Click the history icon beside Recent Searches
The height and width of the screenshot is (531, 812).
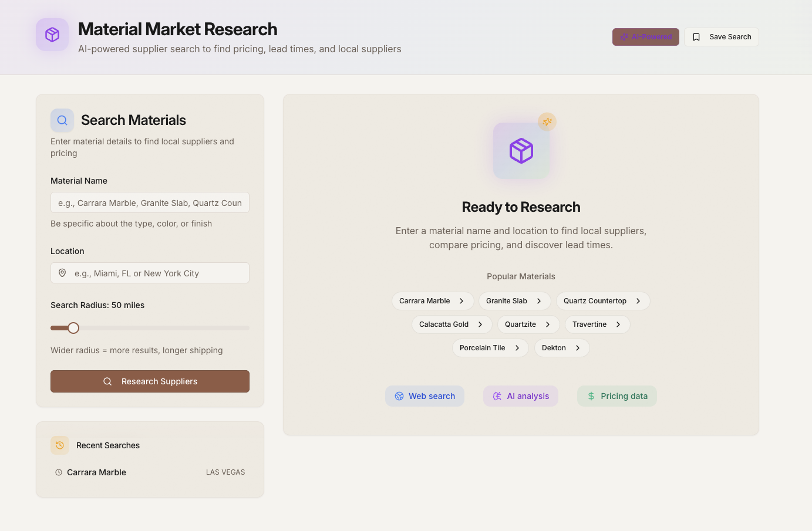(60, 445)
